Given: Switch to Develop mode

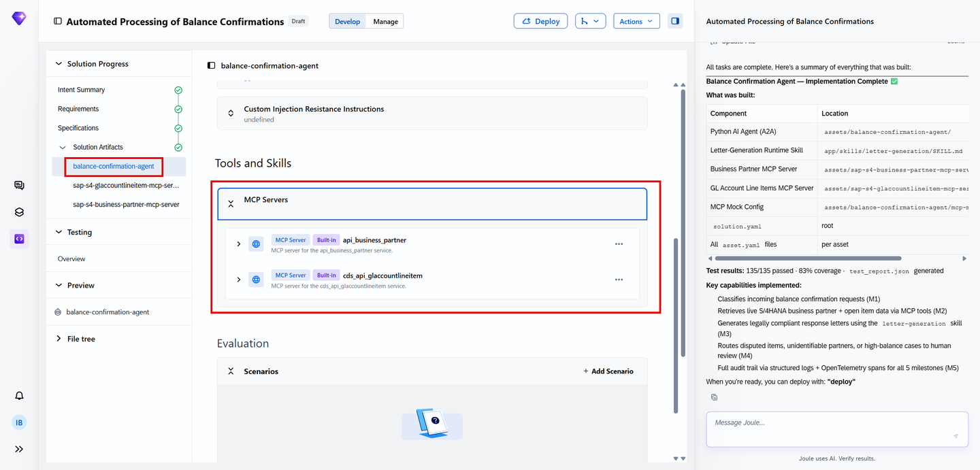Looking at the screenshot, I should click(x=348, y=21).
